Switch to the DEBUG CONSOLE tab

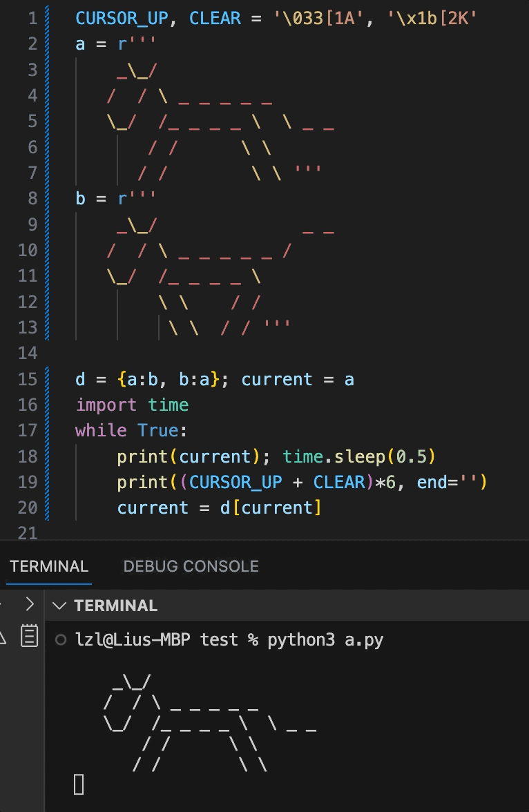click(x=191, y=565)
